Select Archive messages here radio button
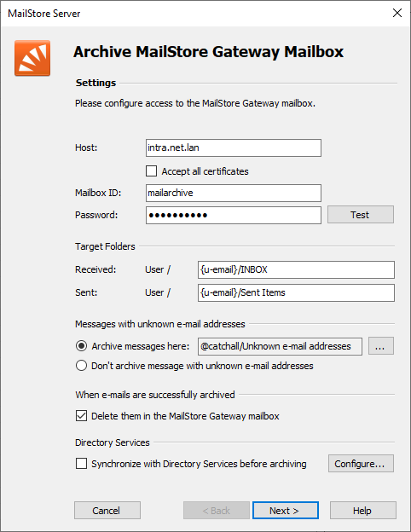This screenshot has width=411, height=532. click(82, 346)
